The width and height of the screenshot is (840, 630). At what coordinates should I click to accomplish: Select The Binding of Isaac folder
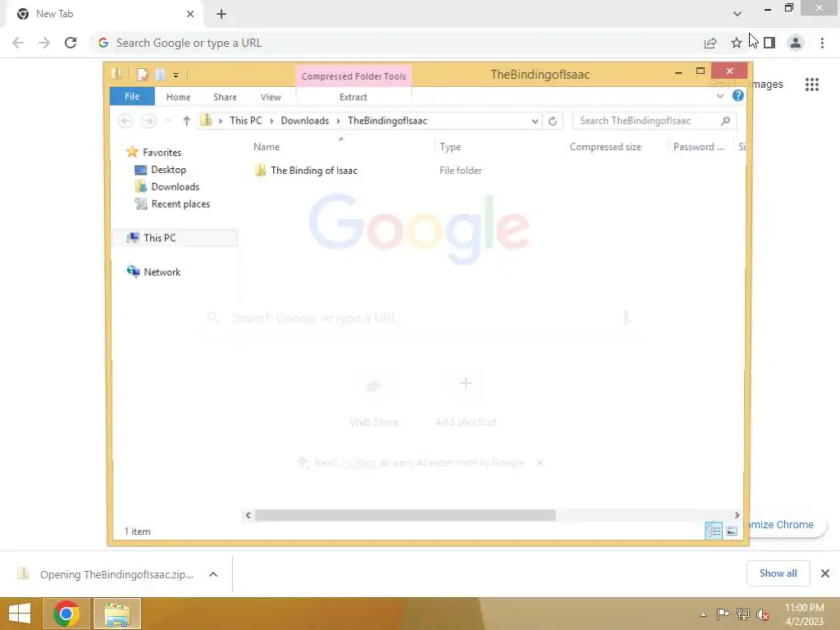tap(314, 171)
